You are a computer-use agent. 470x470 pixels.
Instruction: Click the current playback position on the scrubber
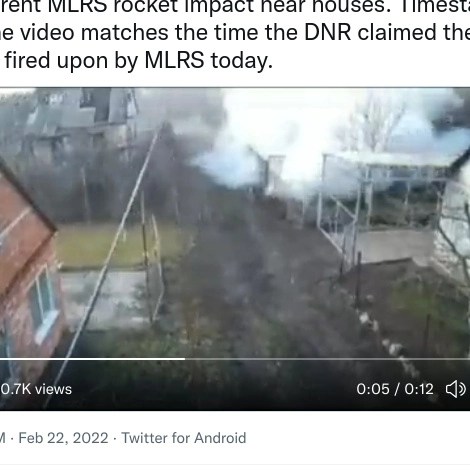(x=185, y=359)
